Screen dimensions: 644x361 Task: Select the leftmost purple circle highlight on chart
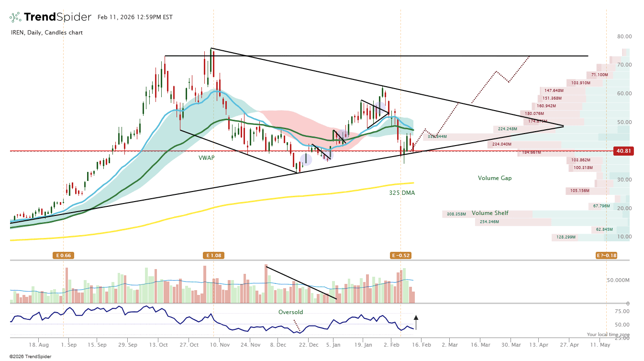(306, 159)
